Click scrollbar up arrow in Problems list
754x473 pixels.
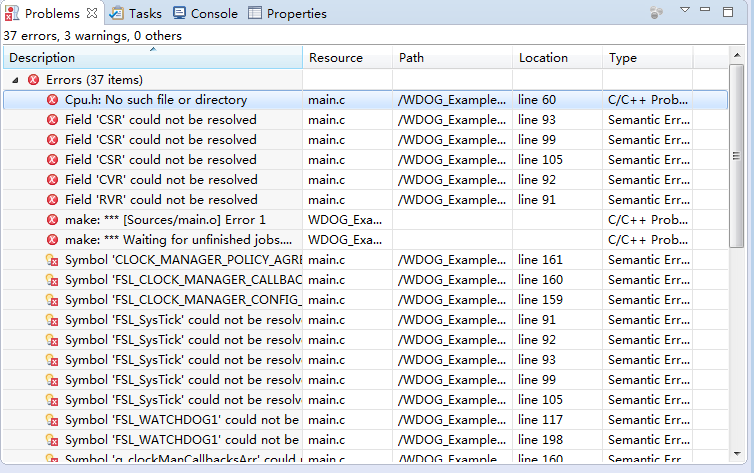click(x=737, y=55)
